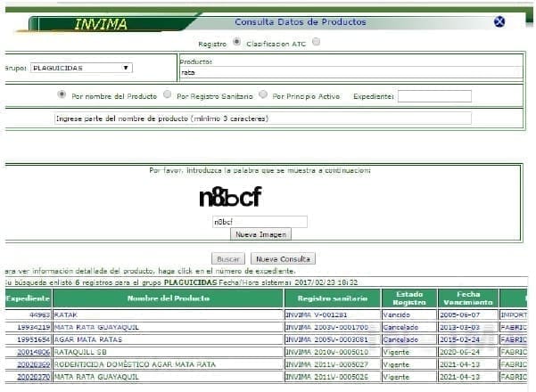Close the Consulta Datos de Productos panel
This screenshot has width=536, height=392.
(499, 21)
